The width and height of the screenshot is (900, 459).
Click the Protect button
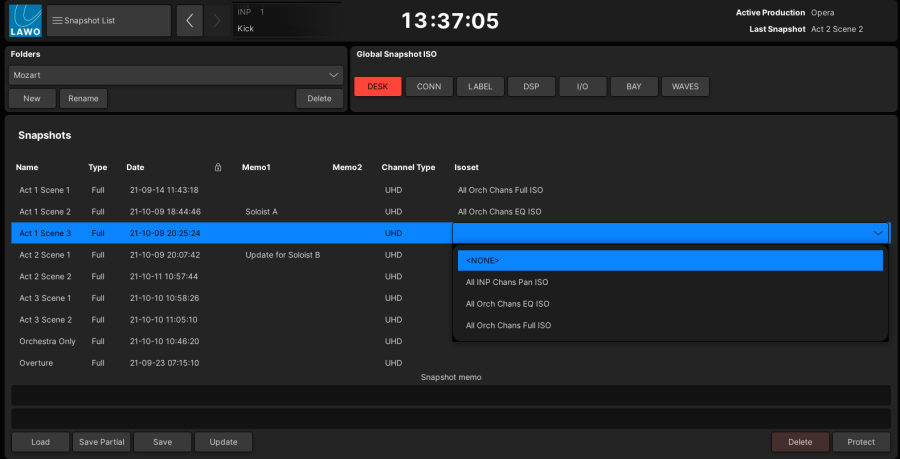coord(861,442)
